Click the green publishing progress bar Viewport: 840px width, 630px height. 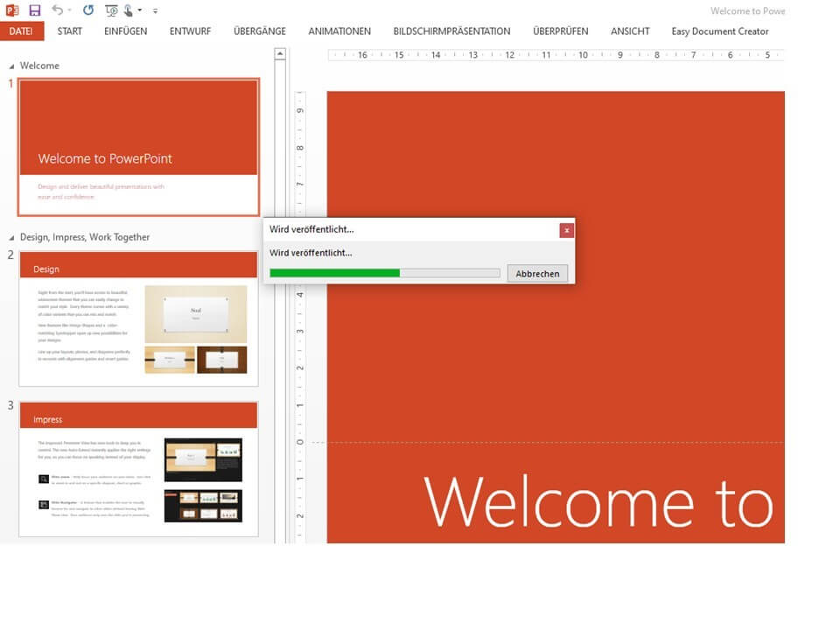[385, 273]
